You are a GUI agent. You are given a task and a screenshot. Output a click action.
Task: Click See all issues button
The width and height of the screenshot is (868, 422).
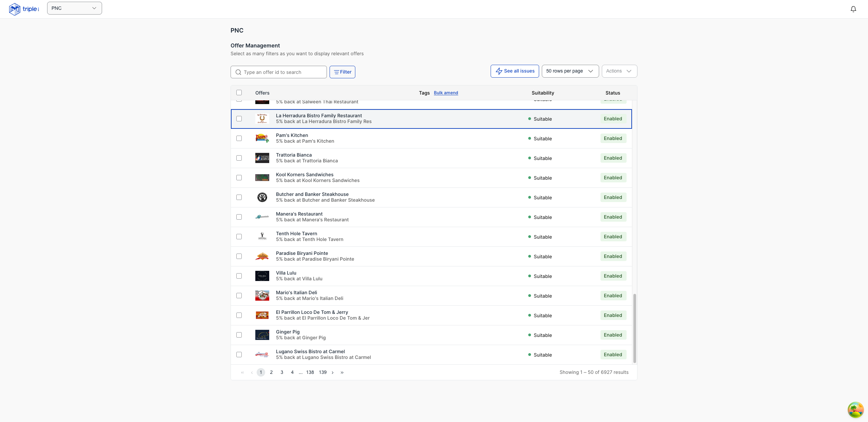coord(515,71)
